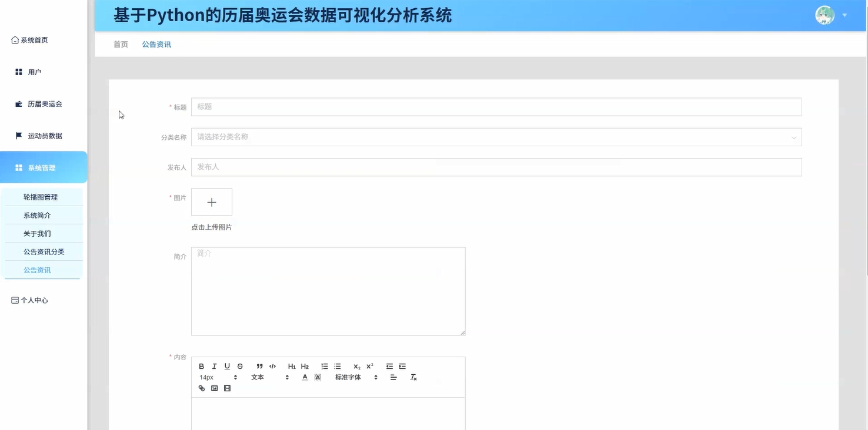Click the insert image icon in editor

[214, 388]
